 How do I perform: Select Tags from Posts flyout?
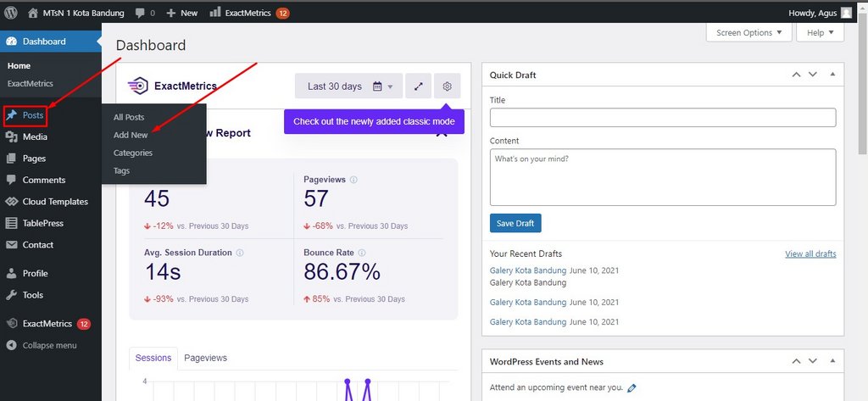click(x=122, y=170)
